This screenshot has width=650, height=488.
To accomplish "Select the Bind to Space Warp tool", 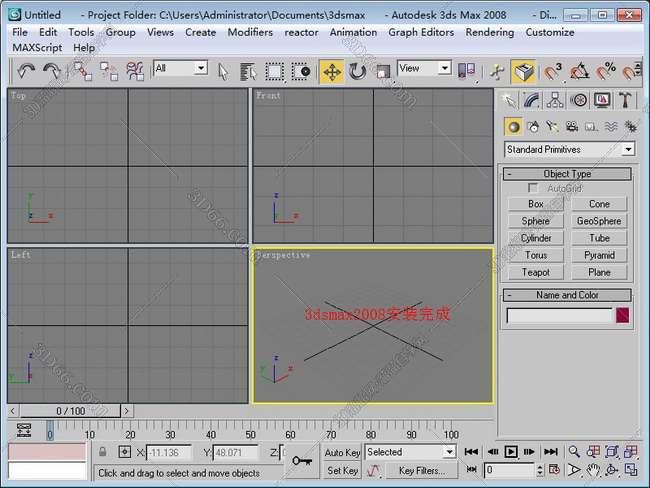I will click(x=135, y=71).
